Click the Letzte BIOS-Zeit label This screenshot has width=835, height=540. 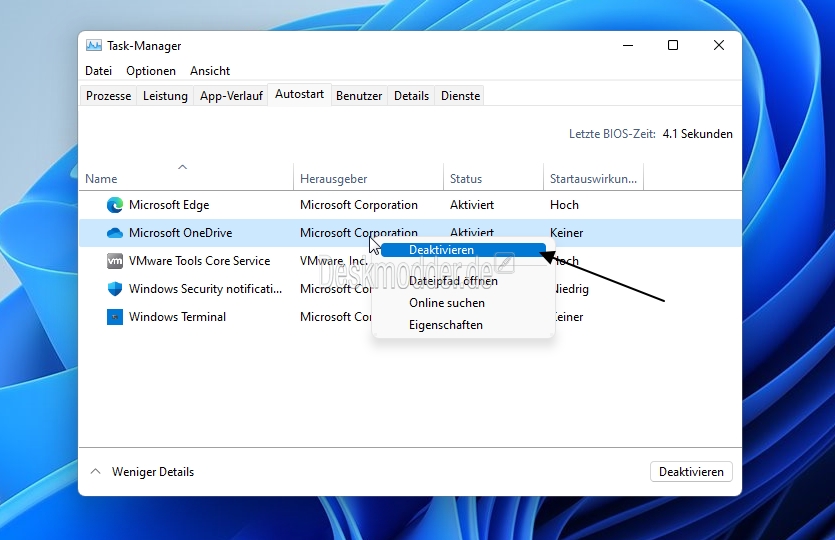[612, 134]
